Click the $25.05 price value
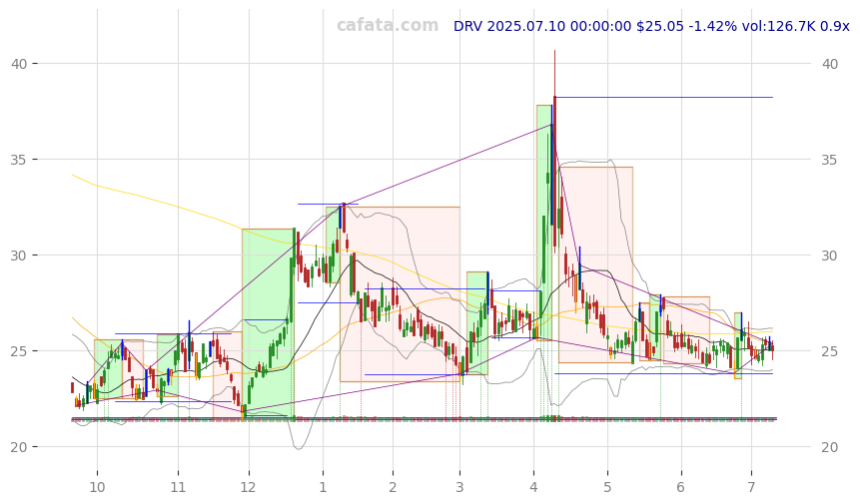The image size is (860, 504). [660, 26]
